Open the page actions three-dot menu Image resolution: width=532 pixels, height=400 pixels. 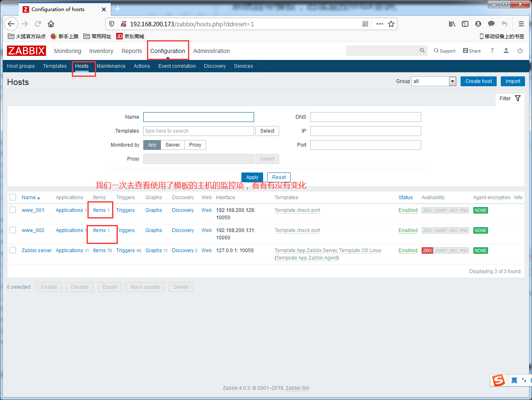[380, 24]
